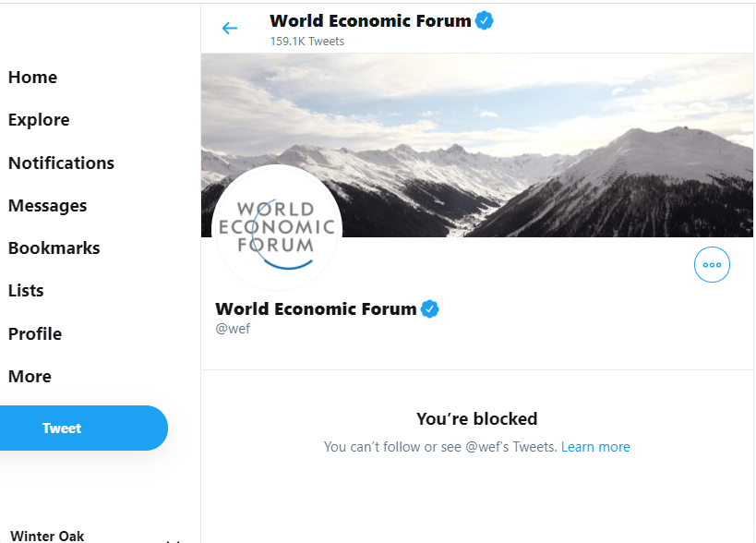Open the three-dot profile options button
Viewport: 756px width, 543px height.
[712, 265]
